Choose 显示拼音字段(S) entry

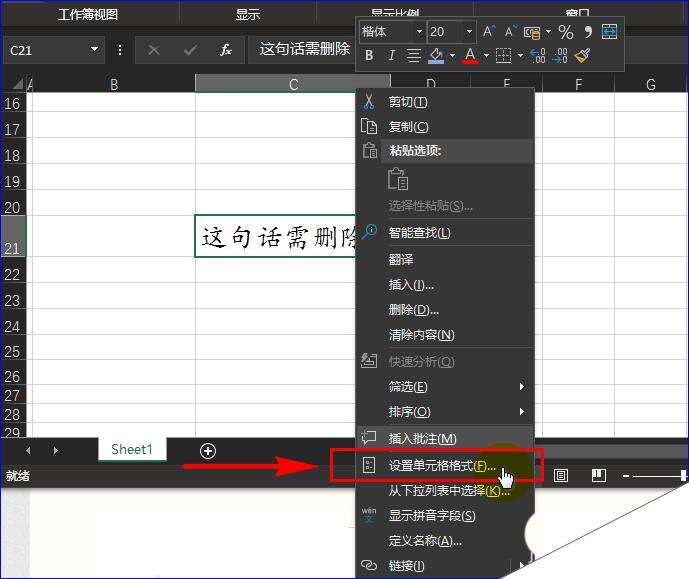click(444, 515)
